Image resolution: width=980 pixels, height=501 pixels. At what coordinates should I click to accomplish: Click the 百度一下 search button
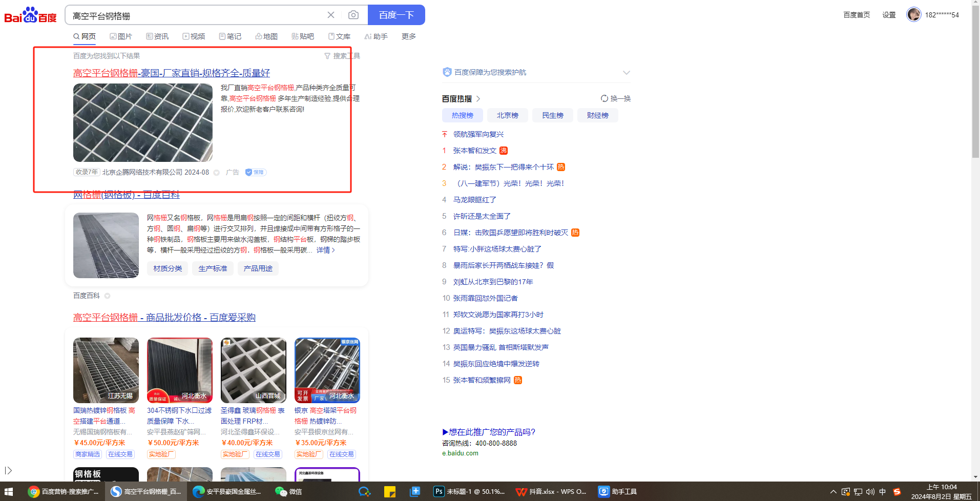point(397,15)
